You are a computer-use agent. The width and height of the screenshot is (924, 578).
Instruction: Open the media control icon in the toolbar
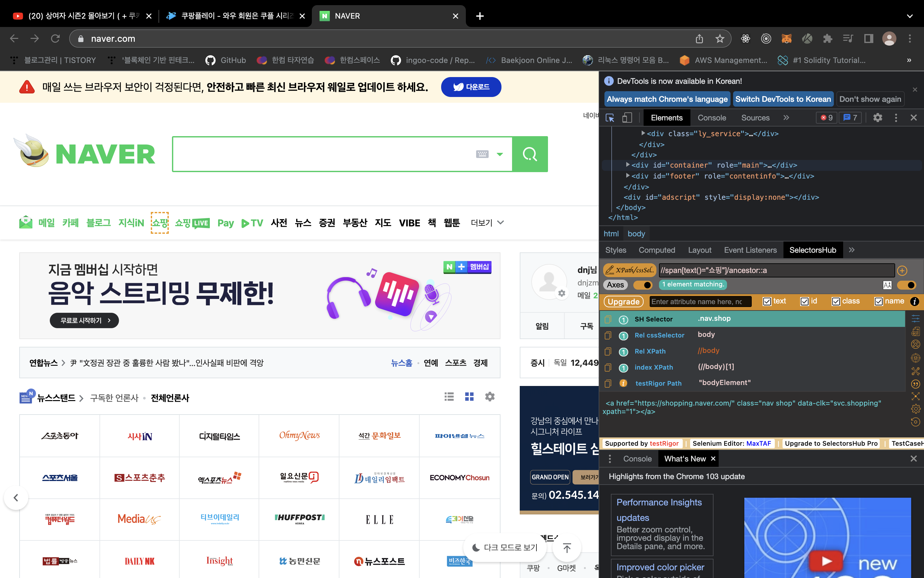point(848,39)
